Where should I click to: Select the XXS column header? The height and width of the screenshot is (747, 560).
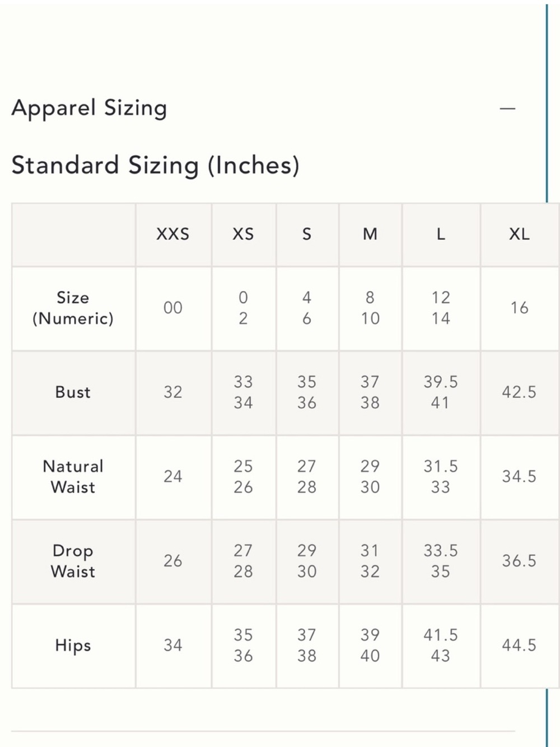point(173,234)
